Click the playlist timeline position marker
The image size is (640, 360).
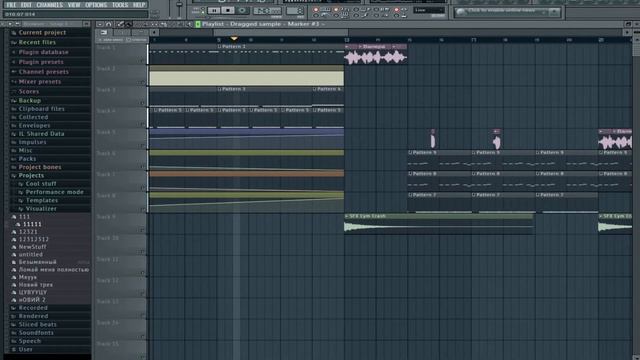pos(234,39)
